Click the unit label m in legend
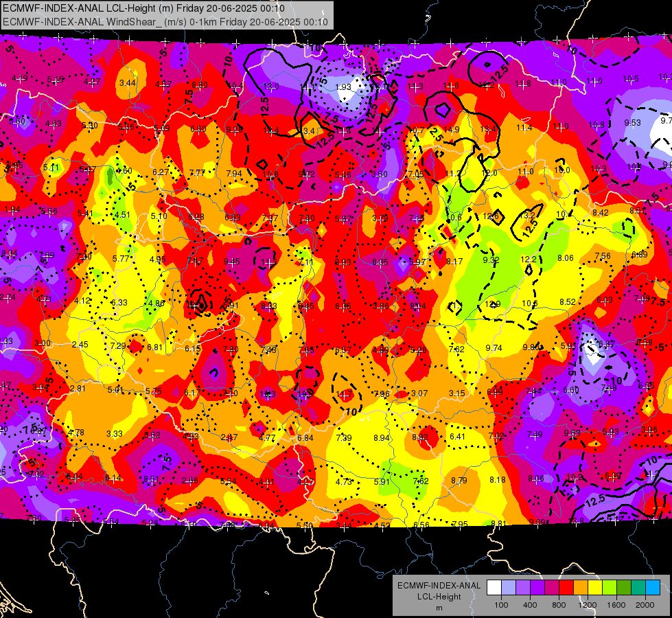Viewport: 672px width, 618px height. (x=439, y=608)
